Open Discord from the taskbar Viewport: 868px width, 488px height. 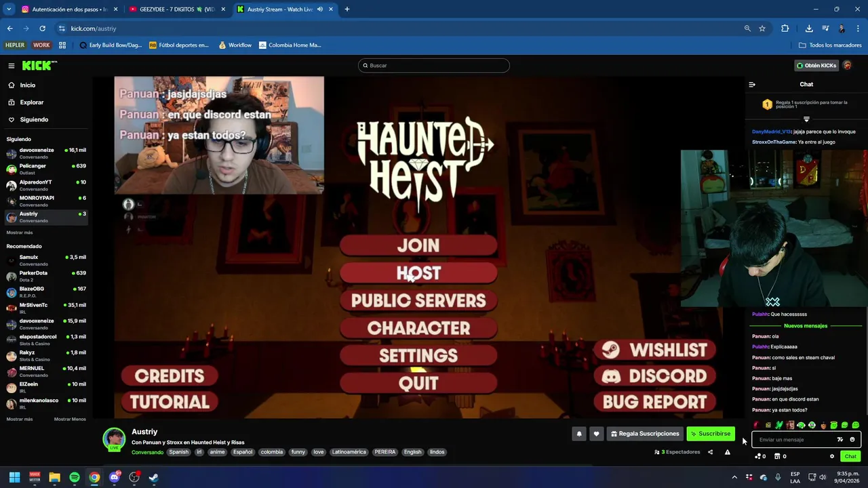tap(114, 477)
